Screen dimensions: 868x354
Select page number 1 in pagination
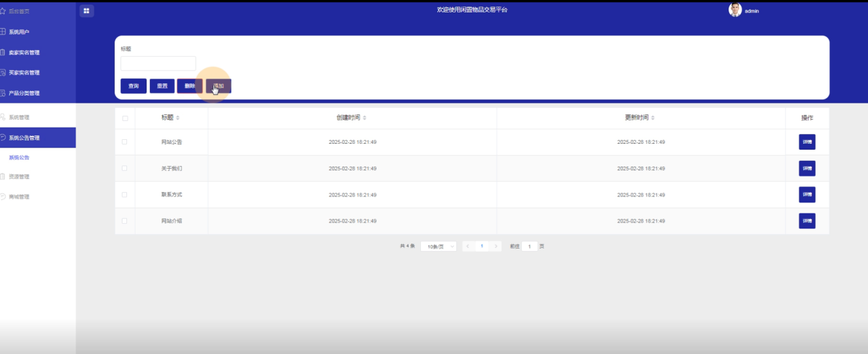[x=482, y=247]
